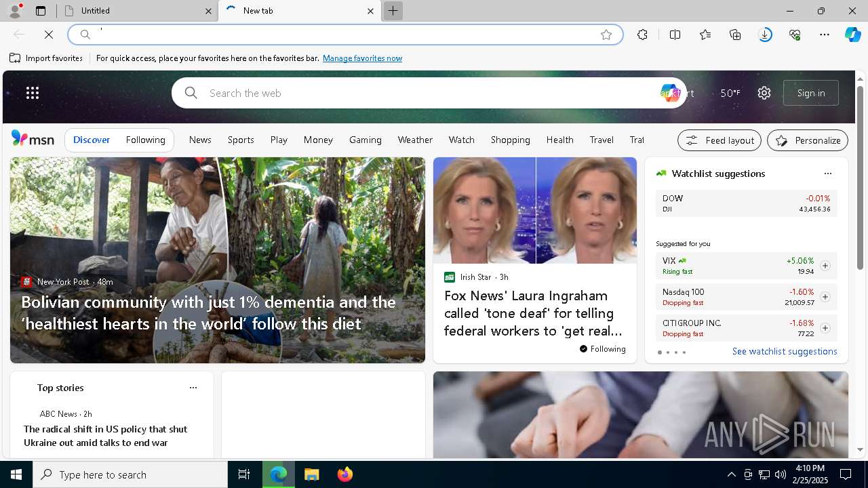868x488 pixels.
Task: Stop loading the page
Action: tap(49, 35)
